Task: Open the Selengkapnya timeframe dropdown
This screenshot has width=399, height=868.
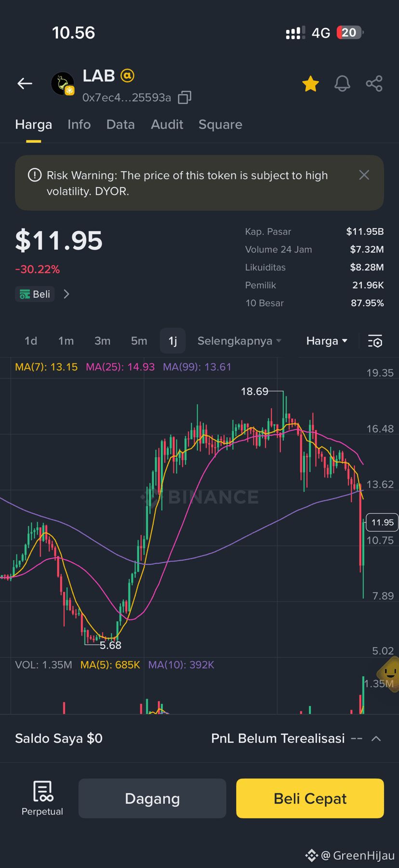Action: click(239, 341)
